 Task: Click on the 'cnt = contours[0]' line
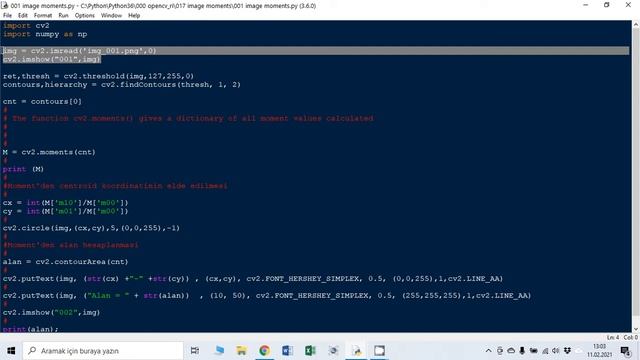click(42, 102)
